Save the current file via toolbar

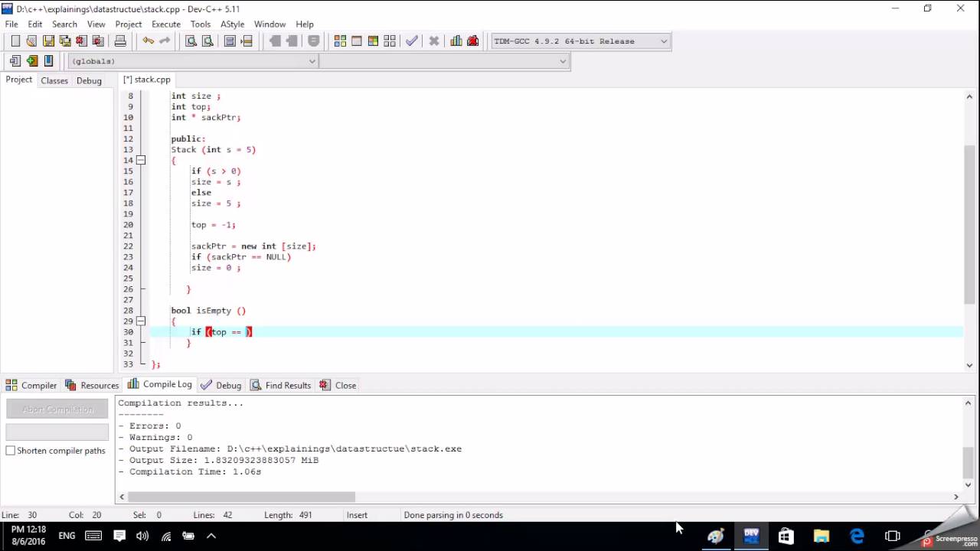pos(48,41)
